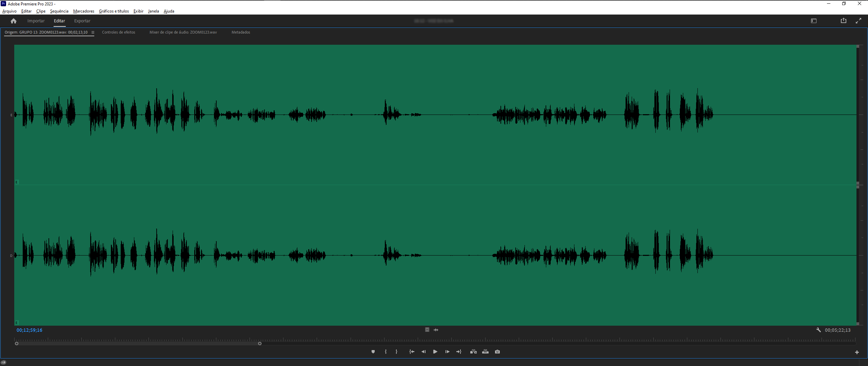Click the Quick Export share icon
The height and width of the screenshot is (366, 868).
844,21
